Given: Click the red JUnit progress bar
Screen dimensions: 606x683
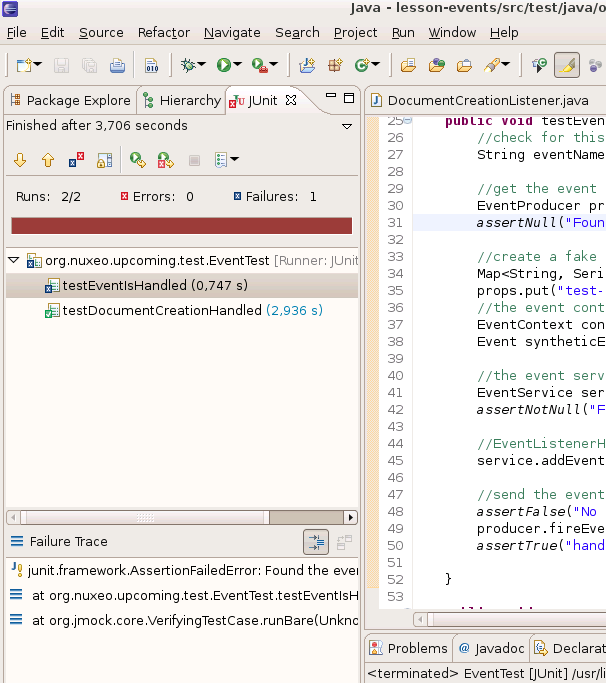Looking at the screenshot, I should [181, 226].
